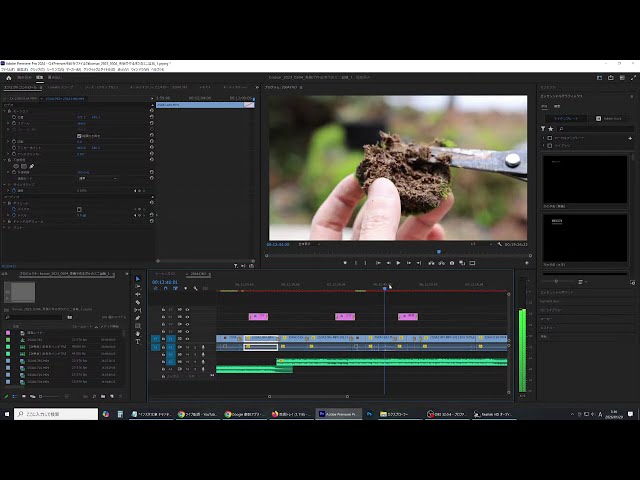640x480 pixels.
Task: Collapse the Motion effect group
Action: click(x=5, y=111)
